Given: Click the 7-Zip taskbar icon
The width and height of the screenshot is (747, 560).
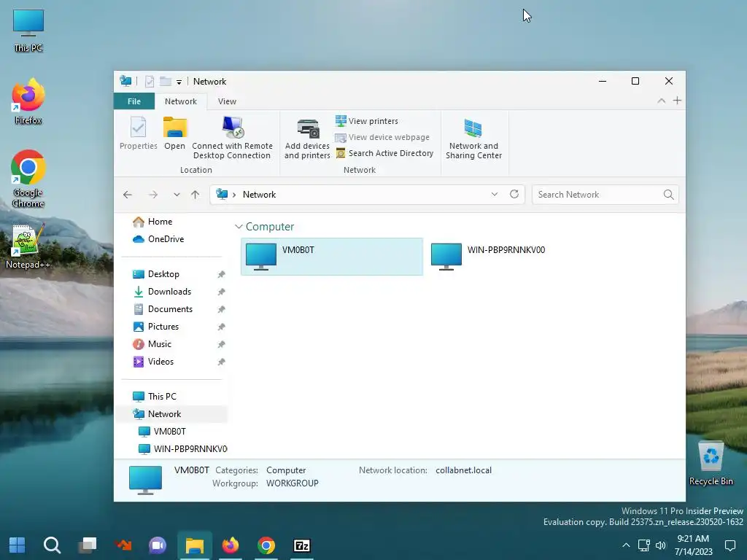Looking at the screenshot, I should point(302,545).
